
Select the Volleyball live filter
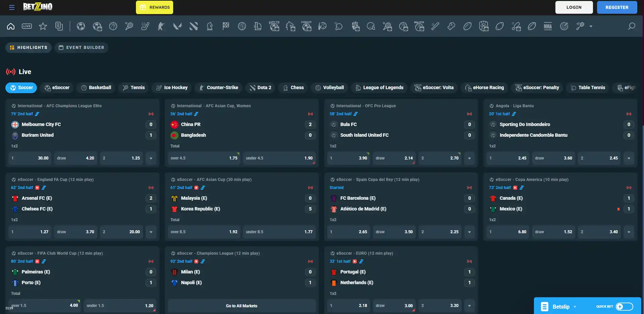(x=330, y=88)
